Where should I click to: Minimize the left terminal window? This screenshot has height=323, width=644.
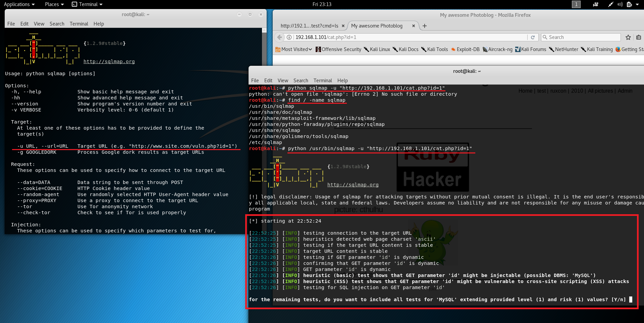tap(239, 14)
